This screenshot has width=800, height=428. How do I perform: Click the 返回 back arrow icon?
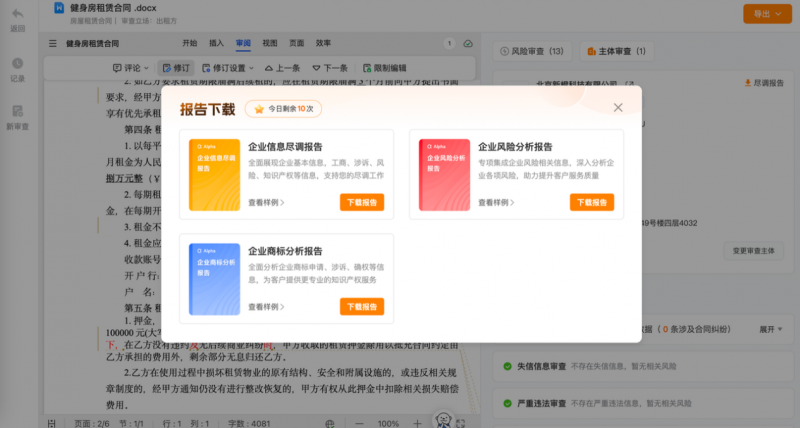pos(17,18)
